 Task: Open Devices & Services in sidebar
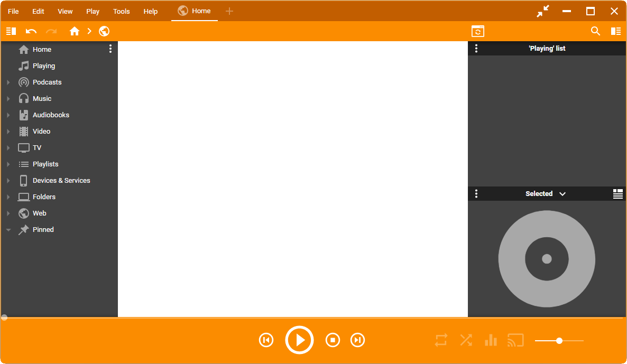(x=61, y=181)
